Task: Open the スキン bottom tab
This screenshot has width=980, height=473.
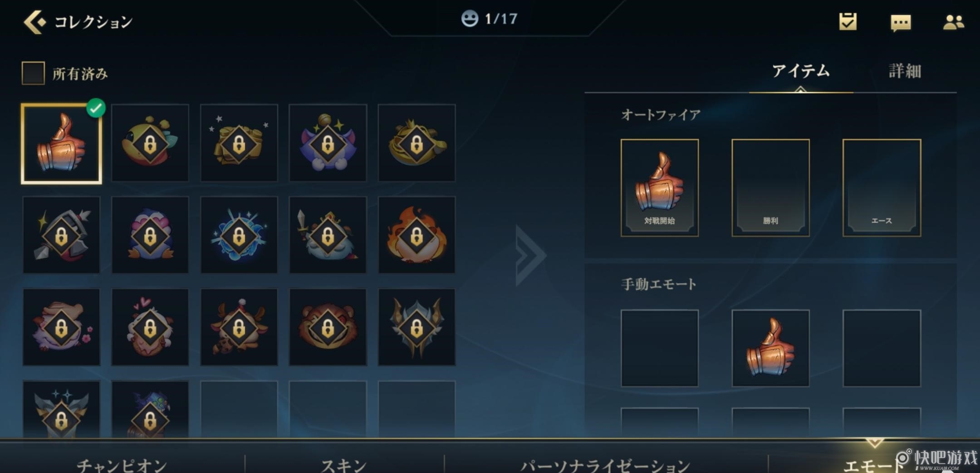Action: pos(343,465)
